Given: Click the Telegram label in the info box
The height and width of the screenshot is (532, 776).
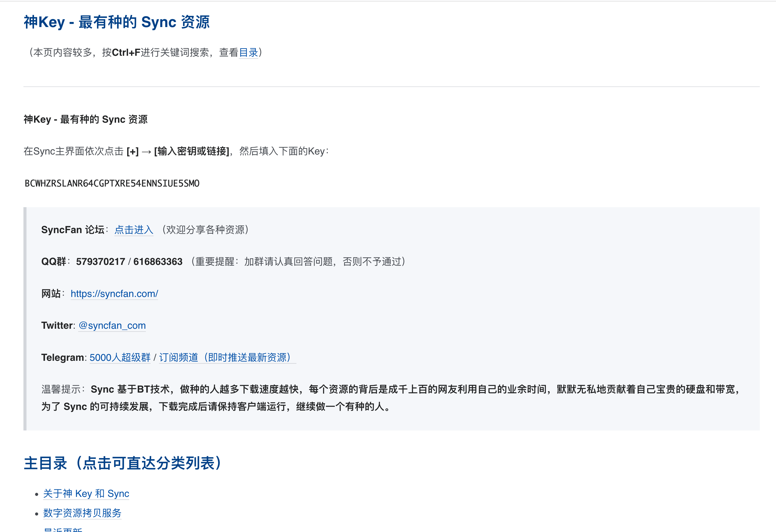Looking at the screenshot, I should (63, 357).
